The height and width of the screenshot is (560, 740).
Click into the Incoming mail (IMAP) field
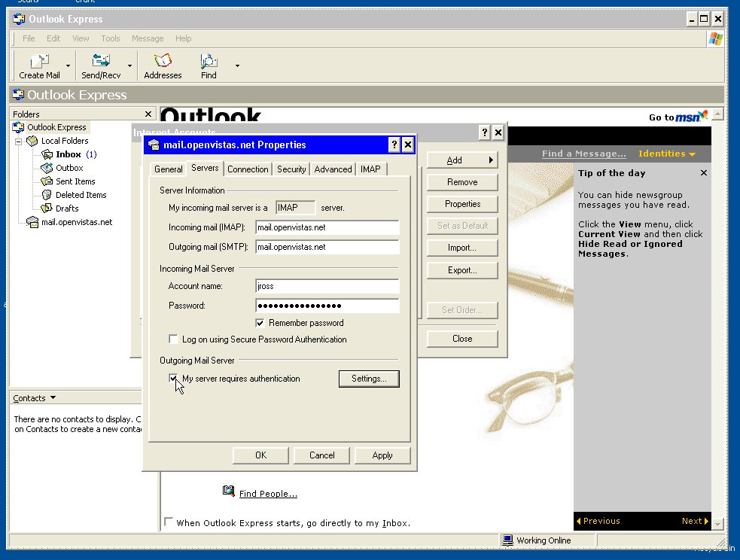[327, 227]
